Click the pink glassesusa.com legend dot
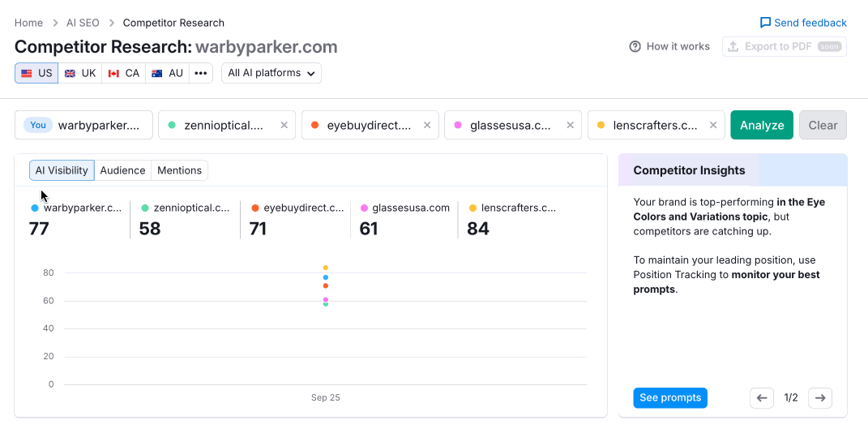 click(x=364, y=208)
